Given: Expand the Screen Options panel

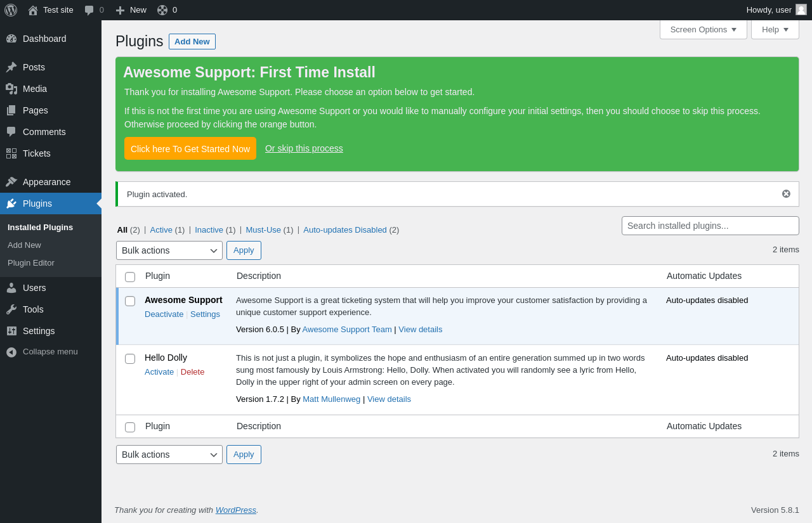Looking at the screenshot, I should click(703, 29).
